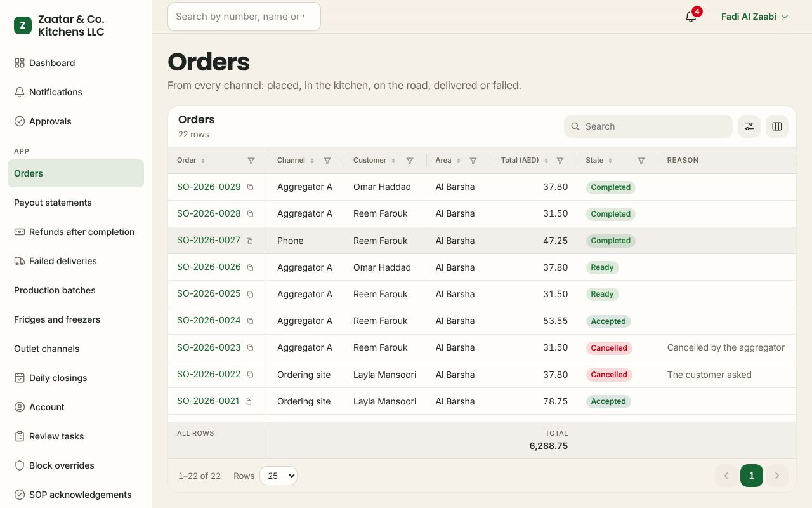The width and height of the screenshot is (812, 508).
Task: Click the top search by number field
Action: (244, 17)
